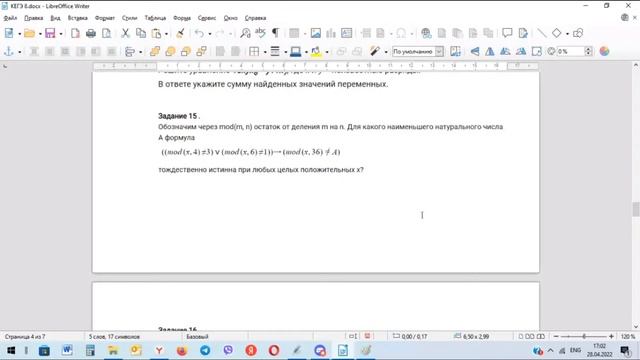Cut selection with the scissors icon
The image size is (640, 360).
point(125,33)
